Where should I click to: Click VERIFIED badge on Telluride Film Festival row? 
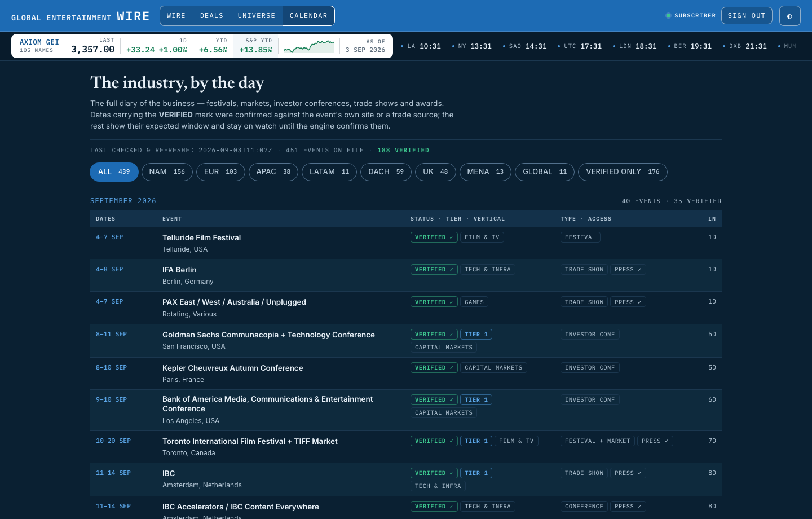click(x=434, y=237)
